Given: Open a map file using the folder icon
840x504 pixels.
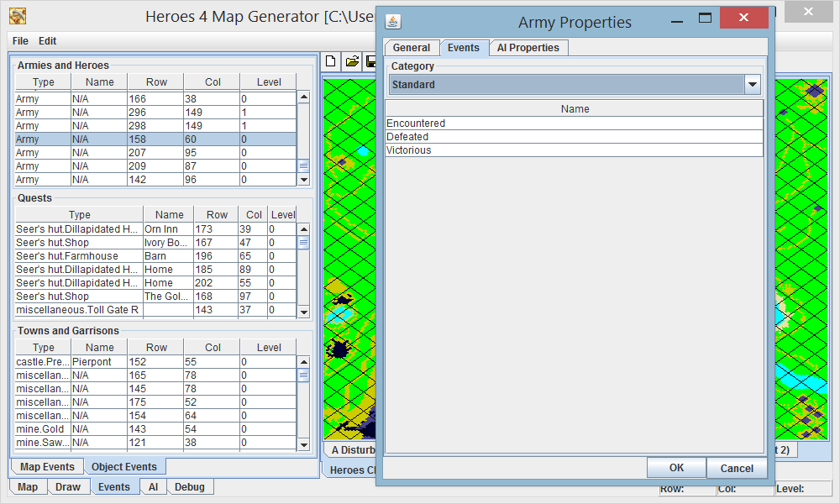Looking at the screenshot, I should click(x=352, y=61).
